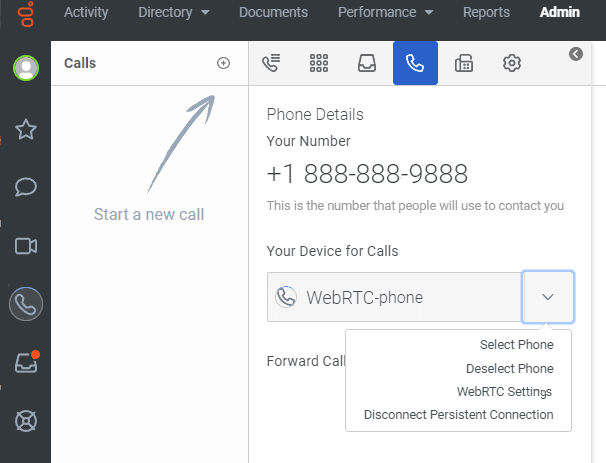Screen dimensions: 606x463
Task: Open the voicemail inbox tab
Action: tap(367, 63)
